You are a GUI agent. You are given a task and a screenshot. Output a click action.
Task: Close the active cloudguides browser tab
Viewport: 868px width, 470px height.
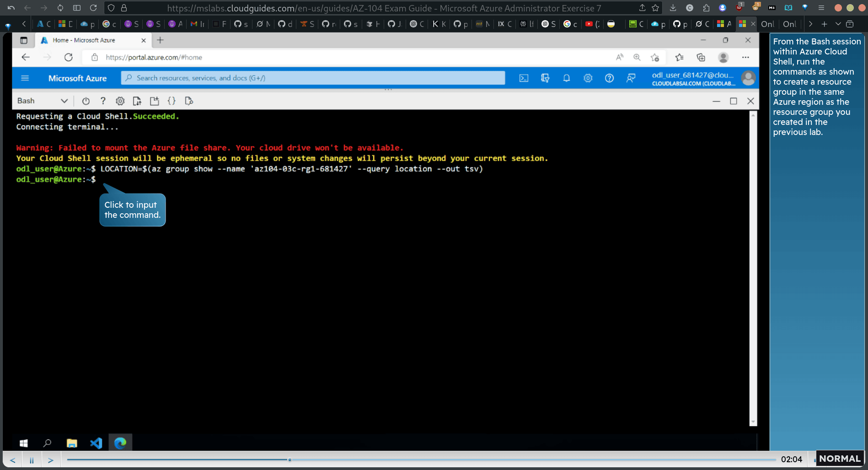753,24
